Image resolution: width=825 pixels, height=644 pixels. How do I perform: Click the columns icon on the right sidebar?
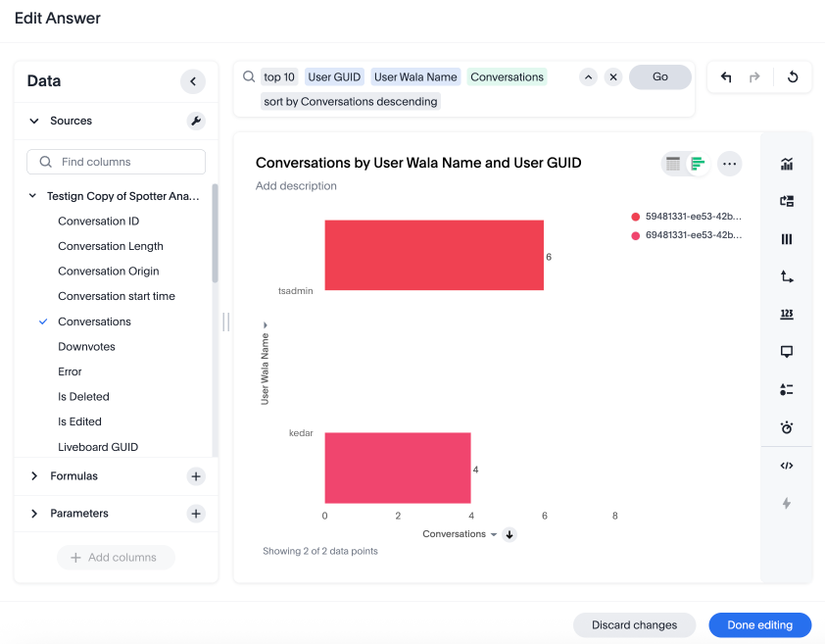(x=786, y=238)
